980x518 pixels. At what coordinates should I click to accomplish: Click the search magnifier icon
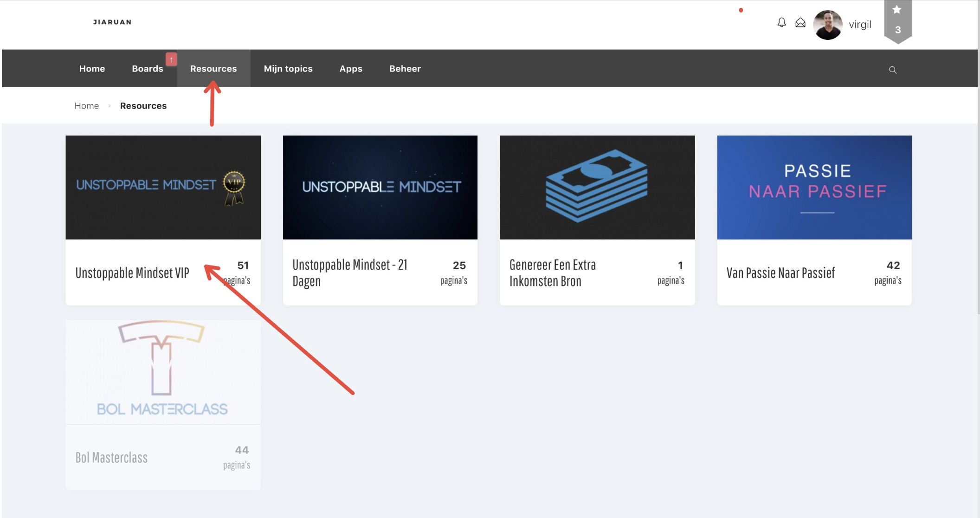pos(892,70)
